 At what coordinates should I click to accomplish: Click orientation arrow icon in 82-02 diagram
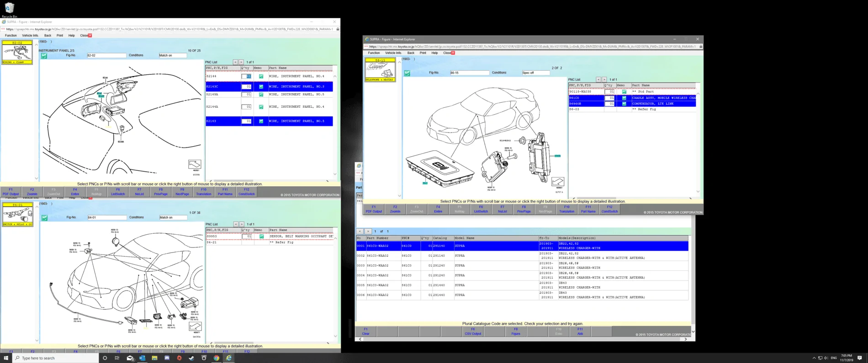pos(195,164)
